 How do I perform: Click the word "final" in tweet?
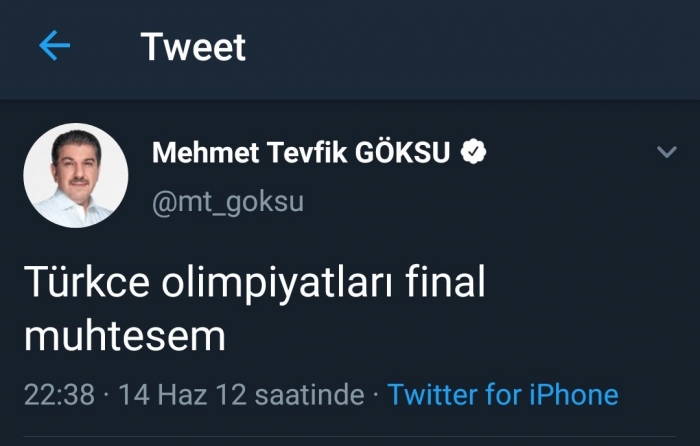click(x=448, y=283)
